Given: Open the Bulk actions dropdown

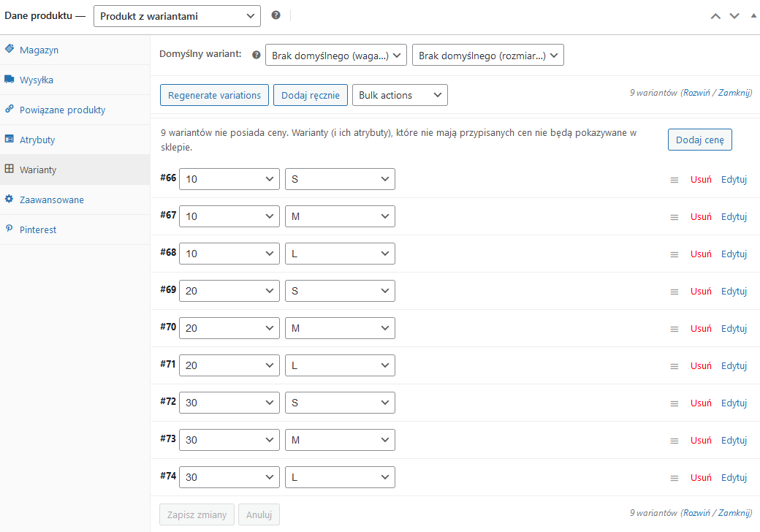Looking at the screenshot, I should click(400, 95).
